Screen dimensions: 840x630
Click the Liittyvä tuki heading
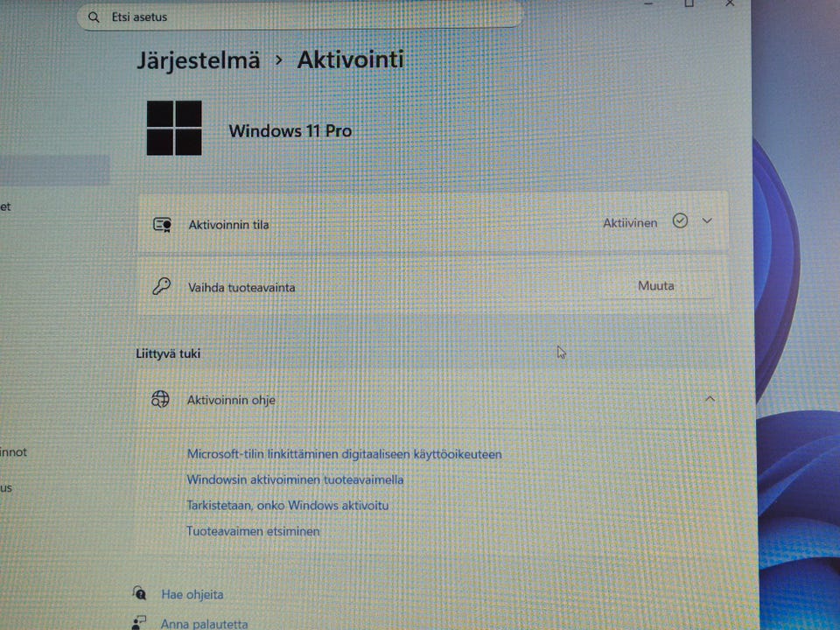pyautogui.click(x=168, y=353)
